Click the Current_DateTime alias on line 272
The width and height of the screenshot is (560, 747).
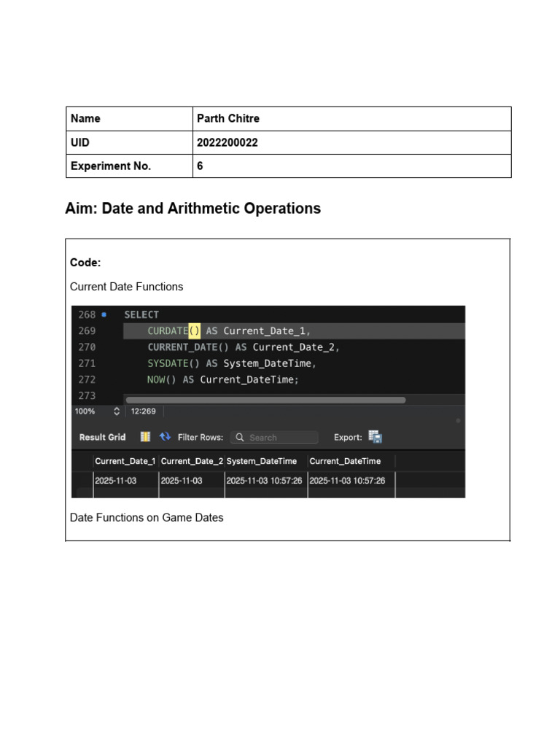click(x=246, y=379)
